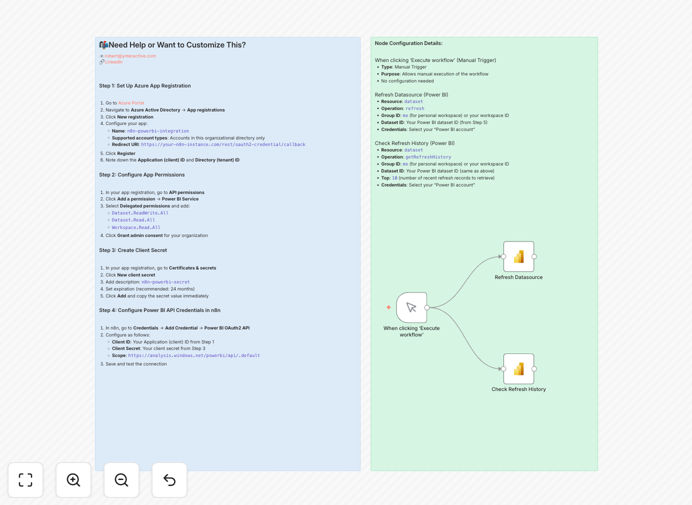Click the 'Click Grant admin consent' line
The width and height of the screenshot is (692, 505).
click(157, 235)
